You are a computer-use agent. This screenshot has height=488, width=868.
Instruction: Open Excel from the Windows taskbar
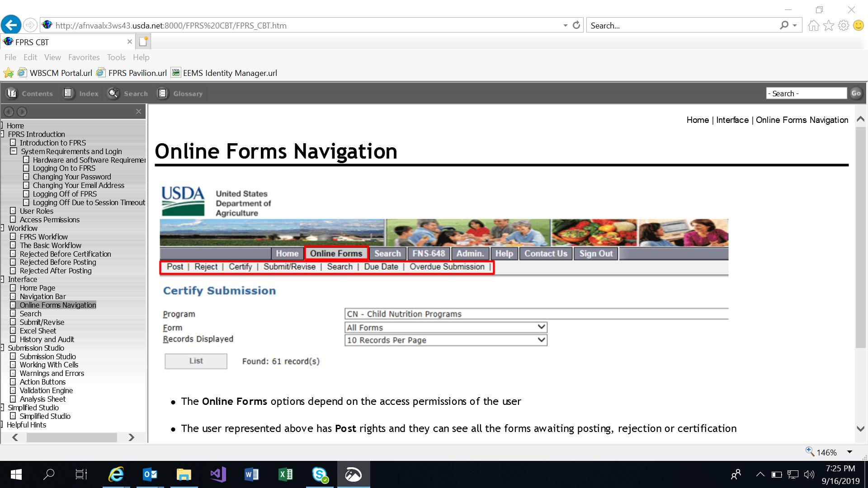[286, 474]
